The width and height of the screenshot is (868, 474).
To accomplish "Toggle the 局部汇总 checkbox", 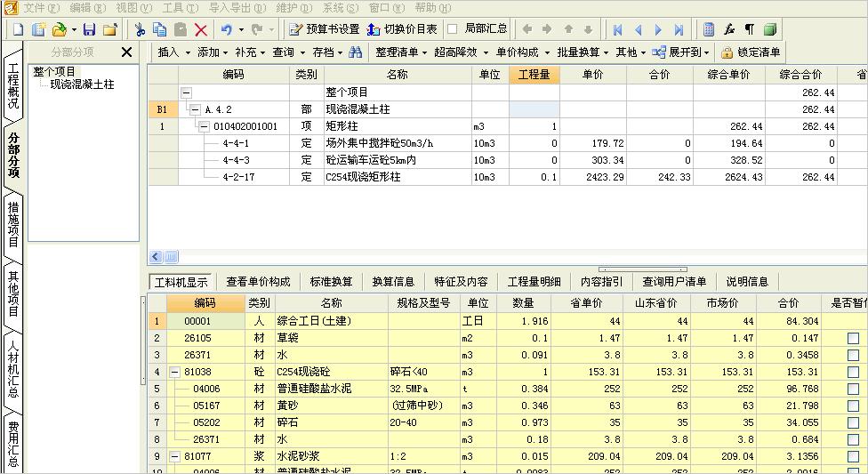I will click(453, 29).
